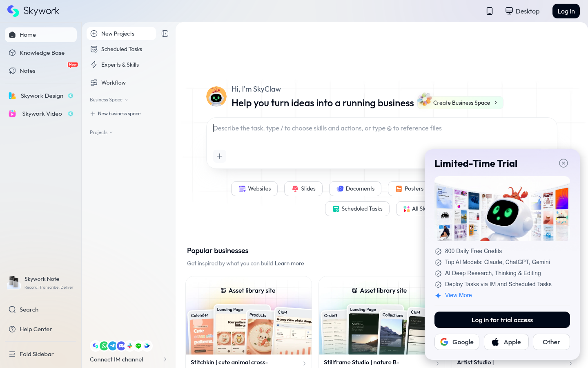Open the Notes section
This screenshot has width=588, height=368.
(41, 71)
